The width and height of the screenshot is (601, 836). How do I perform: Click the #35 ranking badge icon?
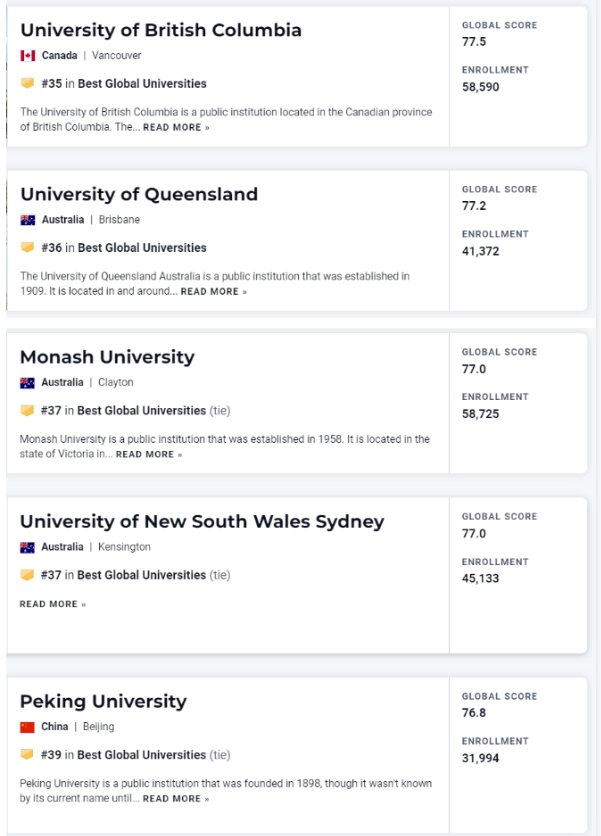[27, 84]
